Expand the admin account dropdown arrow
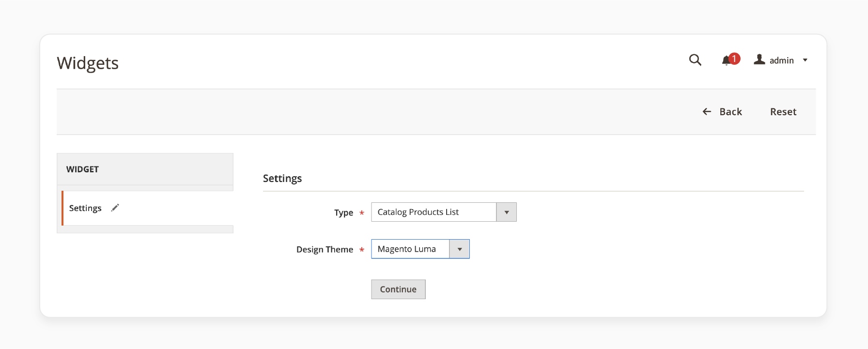868x349 pixels. pos(805,60)
